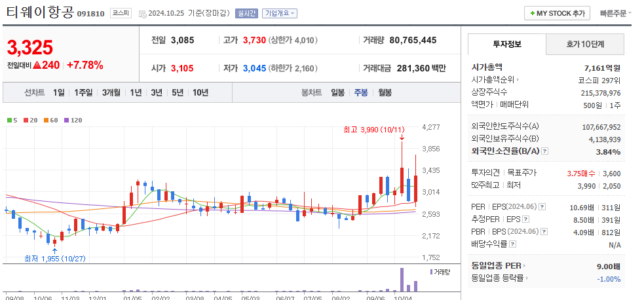The width and height of the screenshot is (644, 300).
Task: Click 투자의견 목표주가 label
Action: [x=504, y=173]
